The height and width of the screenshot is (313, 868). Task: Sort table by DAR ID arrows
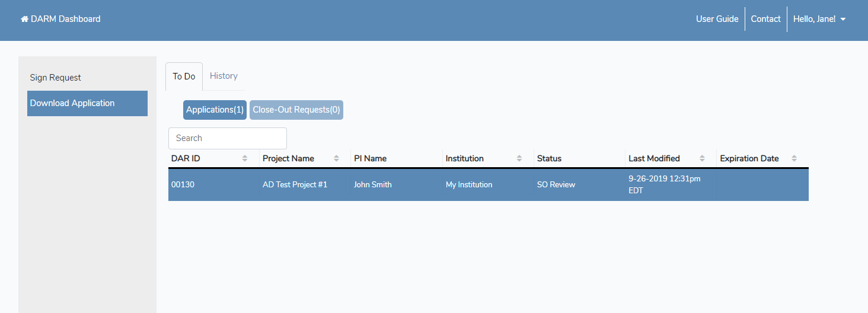coord(245,158)
